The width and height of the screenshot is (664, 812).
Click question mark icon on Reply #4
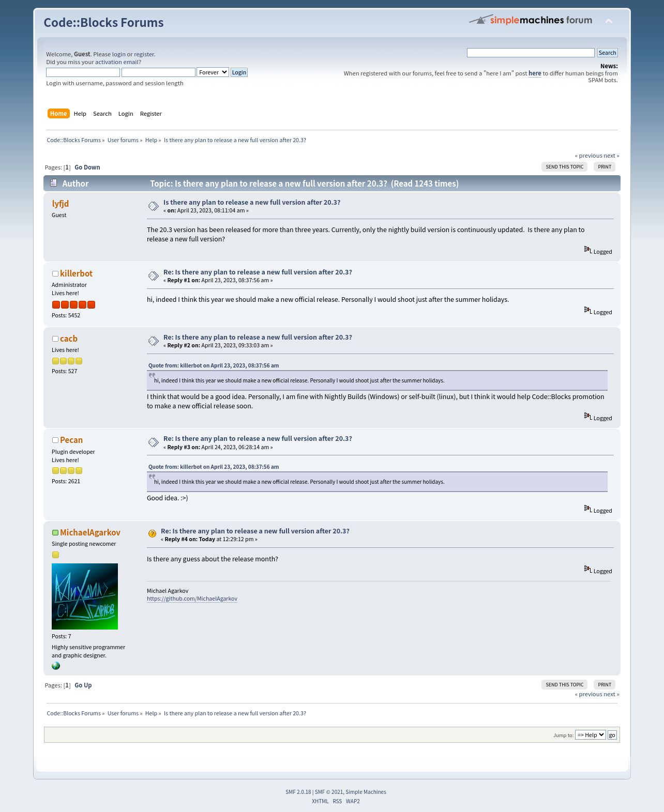(x=152, y=534)
